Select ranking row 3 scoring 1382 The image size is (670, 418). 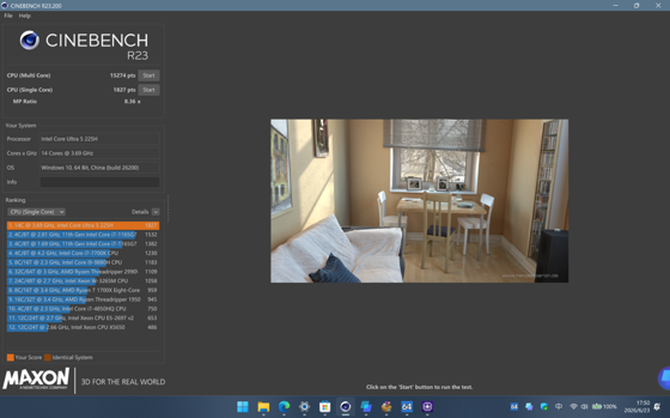[83, 244]
